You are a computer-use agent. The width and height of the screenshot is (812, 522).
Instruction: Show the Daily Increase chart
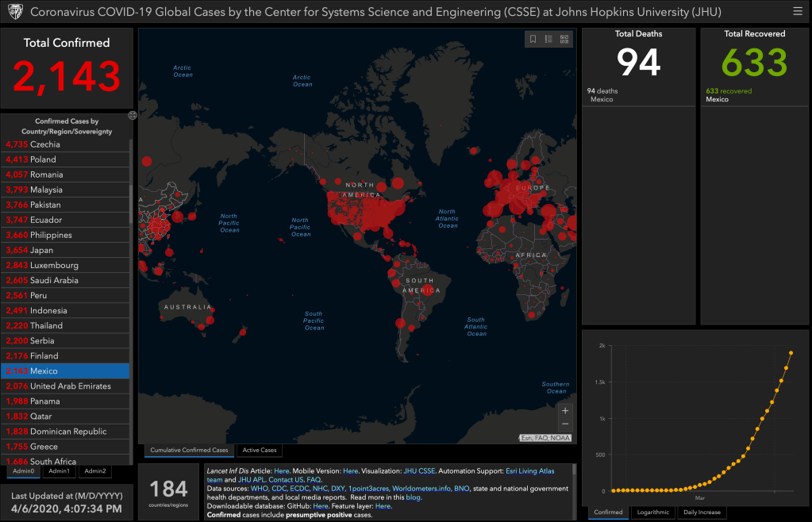click(x=702, y=512)
